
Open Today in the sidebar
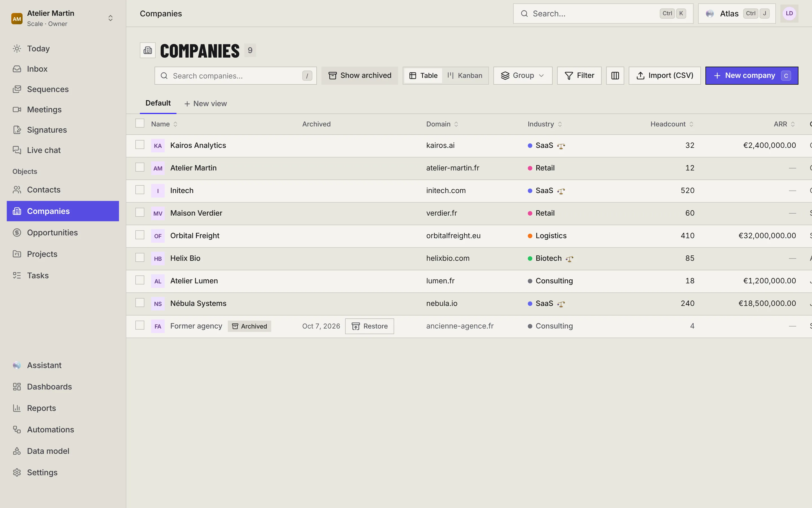pos(63,49)
